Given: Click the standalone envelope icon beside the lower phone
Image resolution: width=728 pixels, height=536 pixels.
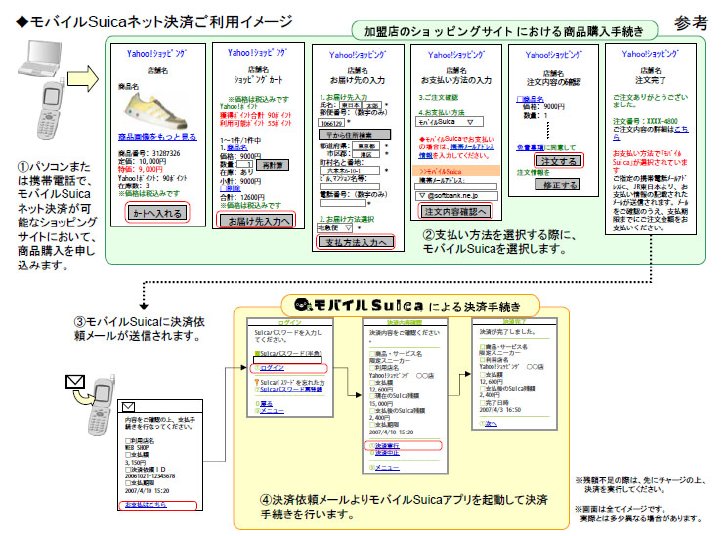Looking at the screenshot, I should 74,382.
